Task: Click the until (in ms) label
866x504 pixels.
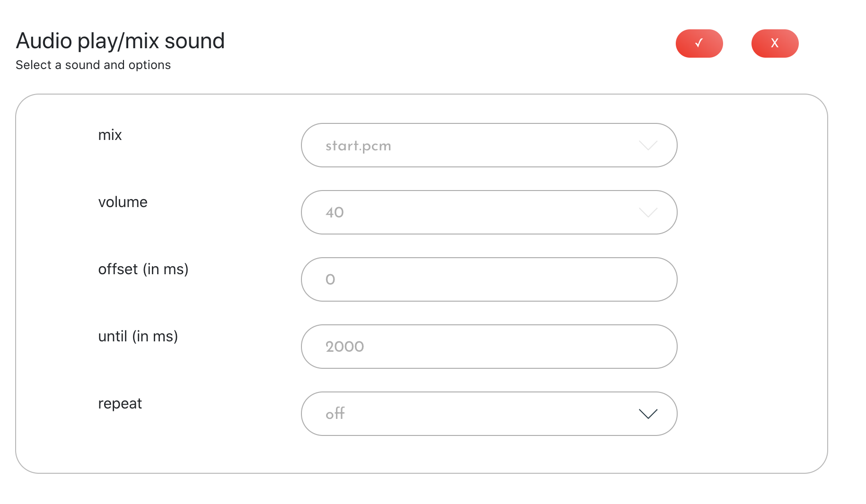Action: click(x=138, y=337)
